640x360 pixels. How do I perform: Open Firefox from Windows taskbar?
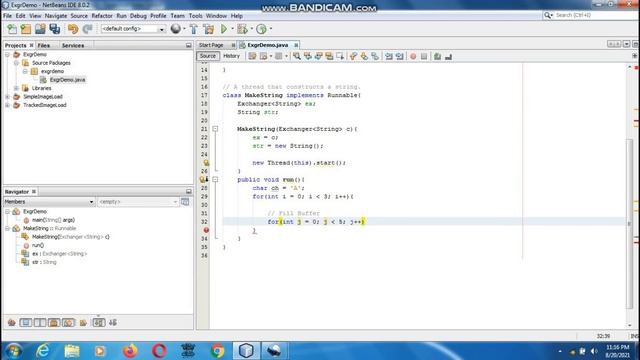click(130, 351)
